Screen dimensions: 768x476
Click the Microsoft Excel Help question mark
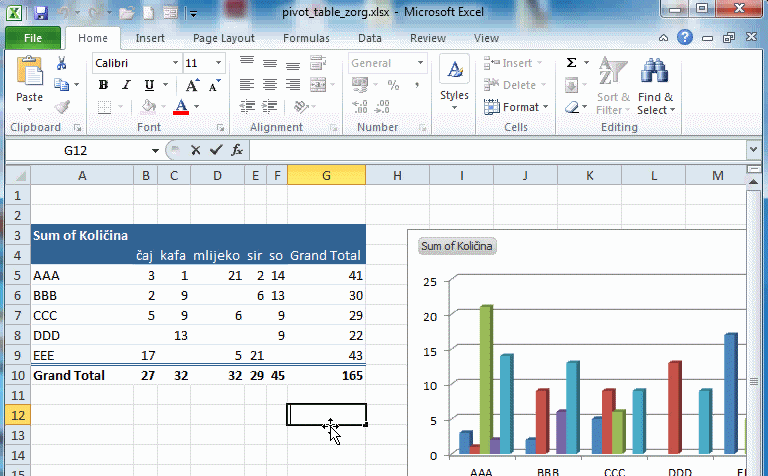pos(685,38)
